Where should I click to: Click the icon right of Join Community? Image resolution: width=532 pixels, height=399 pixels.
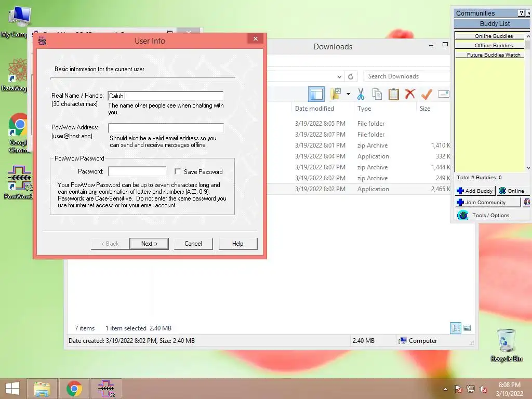[x=527, y=202]
